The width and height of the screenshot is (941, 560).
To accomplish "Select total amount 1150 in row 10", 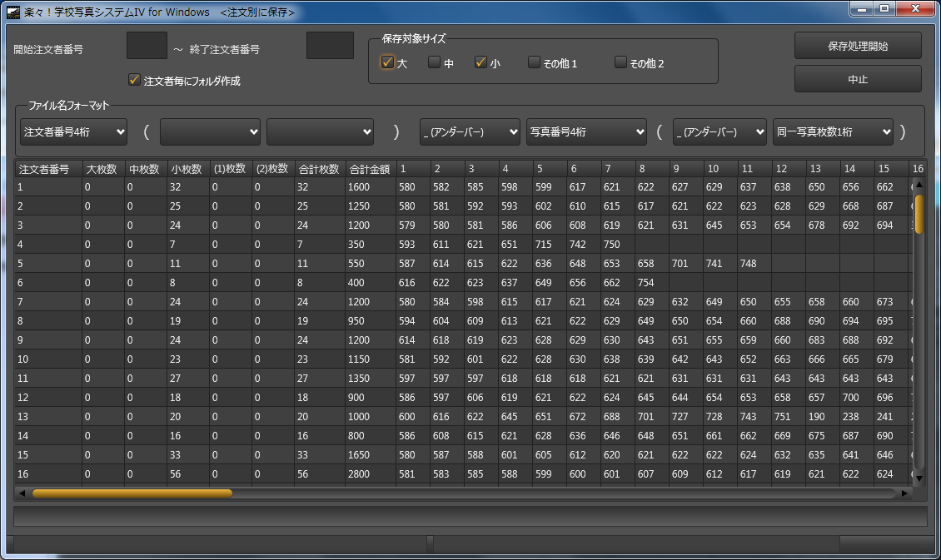I will coord(371,359).
